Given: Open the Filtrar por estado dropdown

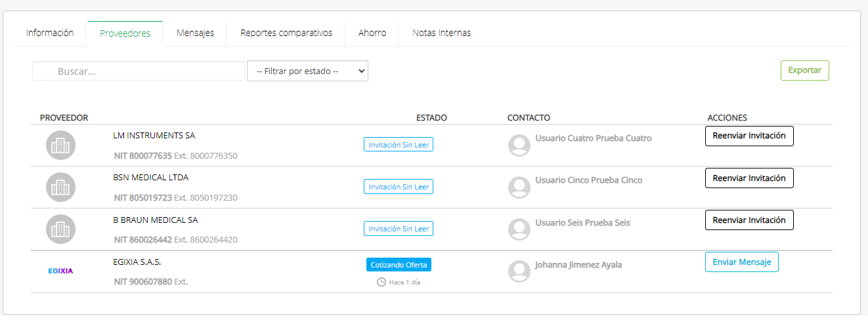Looking at the screenshot, I should [x=307, y=71].
